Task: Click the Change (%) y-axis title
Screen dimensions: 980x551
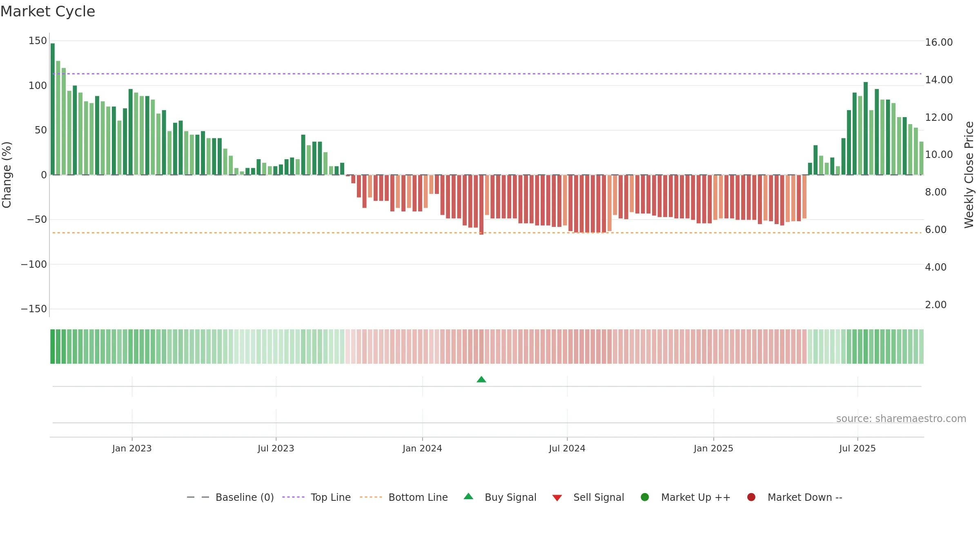Action: click(x=7, y=175)
